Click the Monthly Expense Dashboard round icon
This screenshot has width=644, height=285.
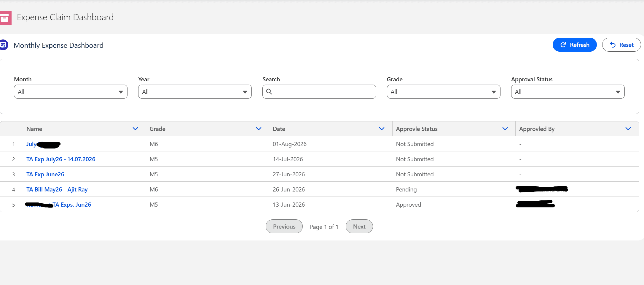(x=4, y=45)
